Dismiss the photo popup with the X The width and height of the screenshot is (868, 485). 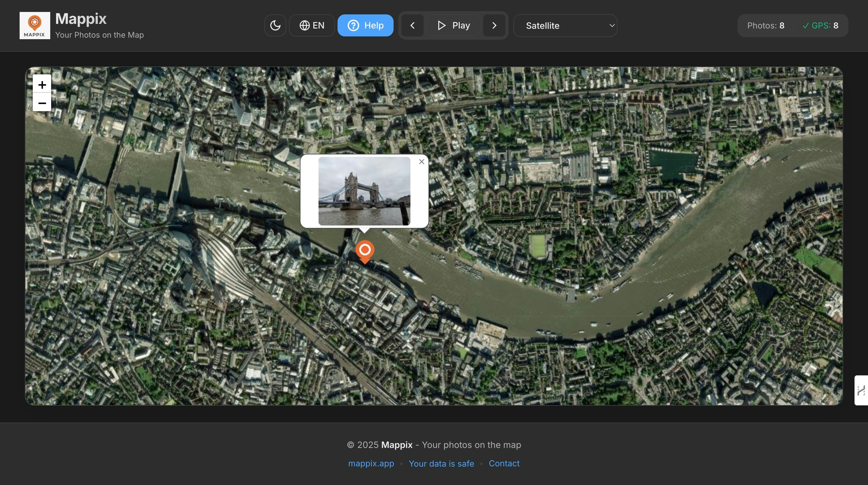pos(421,162)
